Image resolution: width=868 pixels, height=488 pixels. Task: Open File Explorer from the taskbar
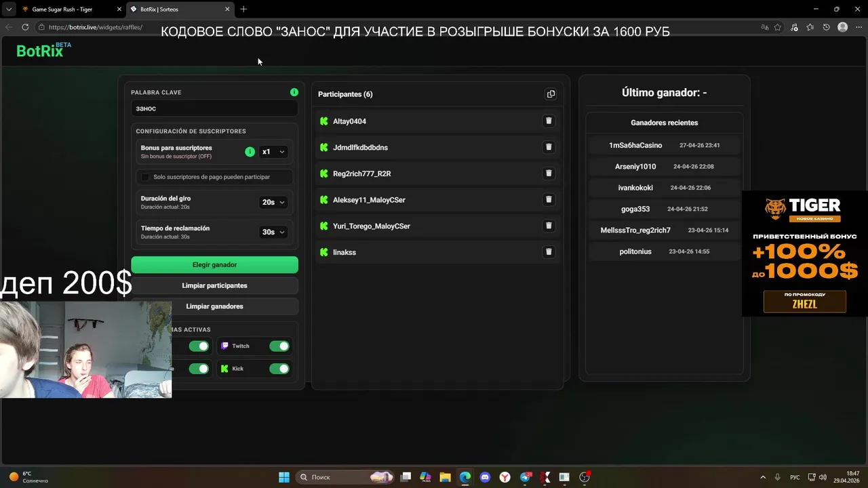point(445,477)
